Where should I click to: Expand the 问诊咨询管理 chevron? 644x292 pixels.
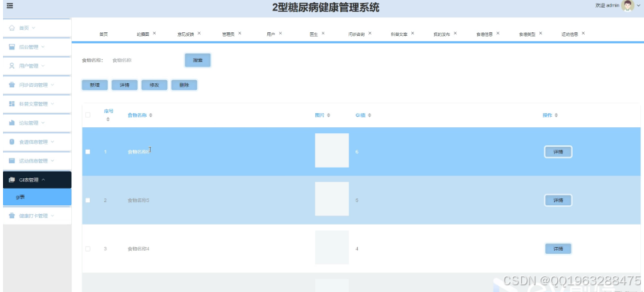(52, 85)
